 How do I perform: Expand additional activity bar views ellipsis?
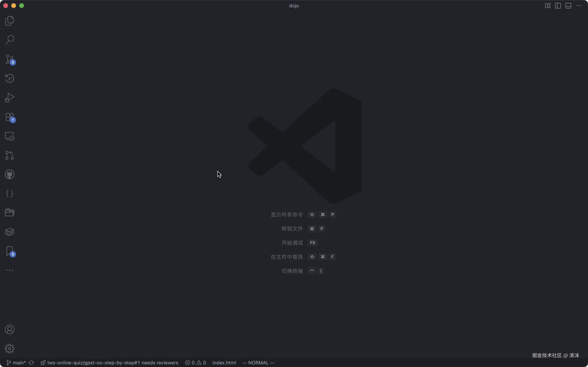coord(9,270)
